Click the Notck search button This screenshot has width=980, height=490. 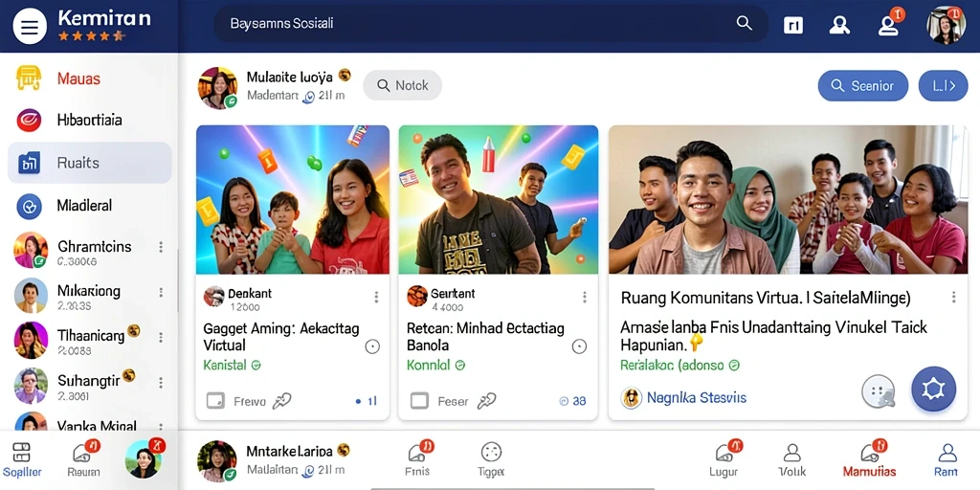point(403,85)
